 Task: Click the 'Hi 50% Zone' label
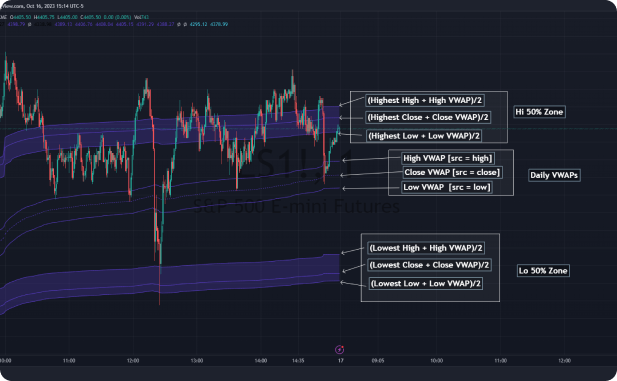click(539, 112)
